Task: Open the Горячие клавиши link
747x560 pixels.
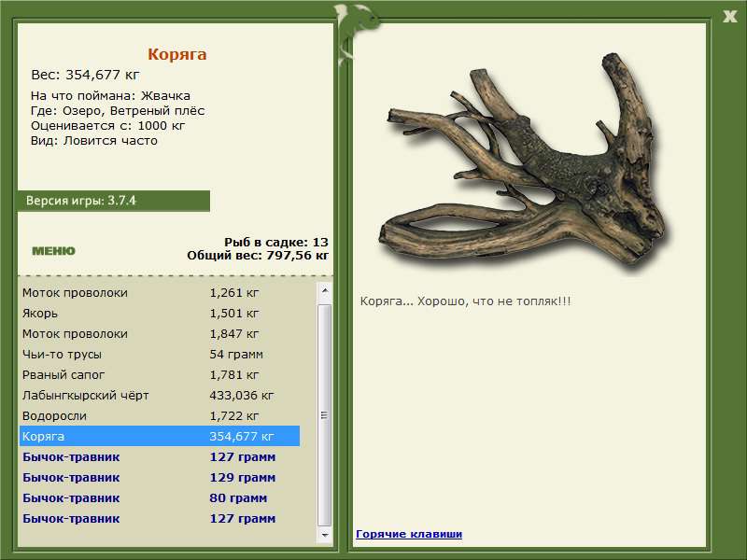Action: pyautogui.click(x=408, y=534)
